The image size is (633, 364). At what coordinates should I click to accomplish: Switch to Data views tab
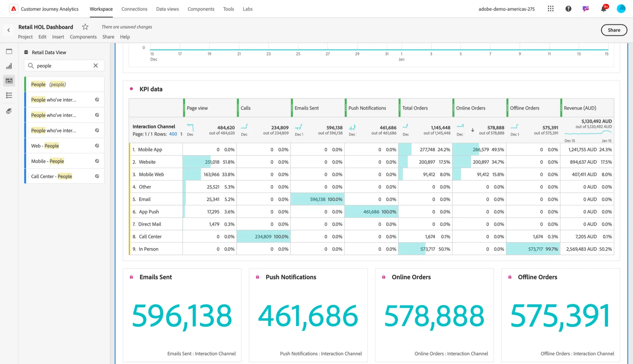tap(167, 9)
